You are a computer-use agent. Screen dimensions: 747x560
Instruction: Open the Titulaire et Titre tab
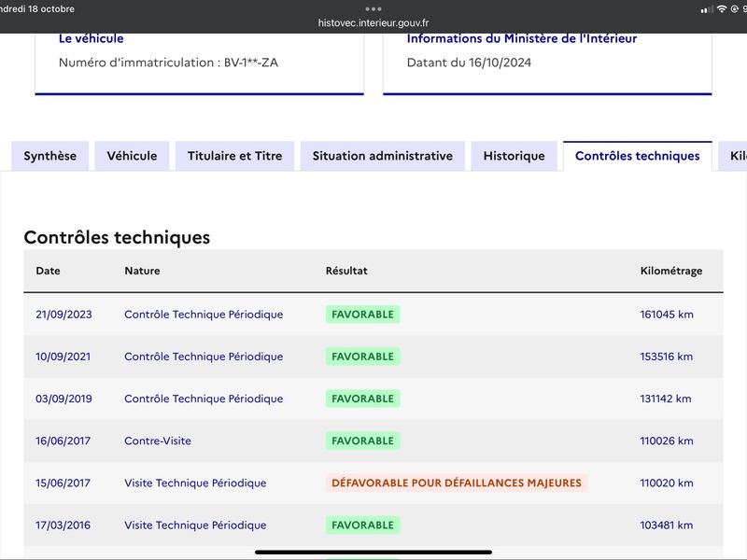pyautogui.click(x=235, y=156)
